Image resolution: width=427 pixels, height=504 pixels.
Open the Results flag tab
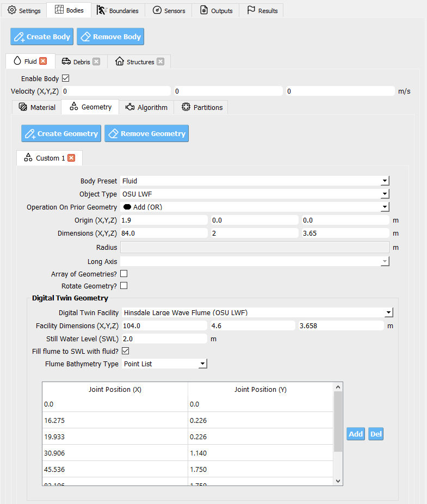(262, 10)
